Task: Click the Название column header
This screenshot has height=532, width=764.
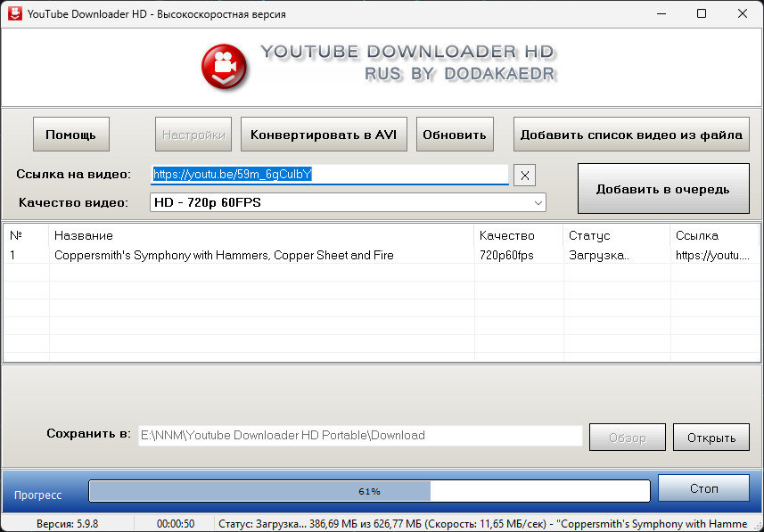Action: 261,235
